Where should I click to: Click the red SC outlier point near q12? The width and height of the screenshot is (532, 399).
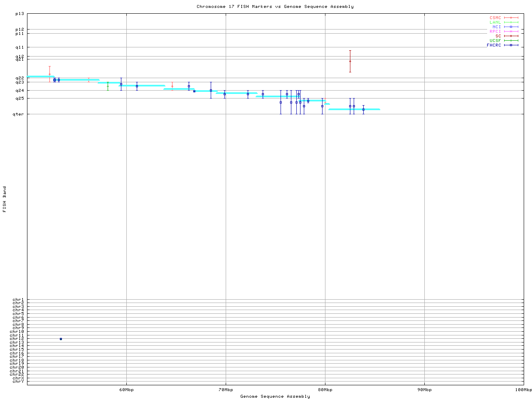point(350,62)
